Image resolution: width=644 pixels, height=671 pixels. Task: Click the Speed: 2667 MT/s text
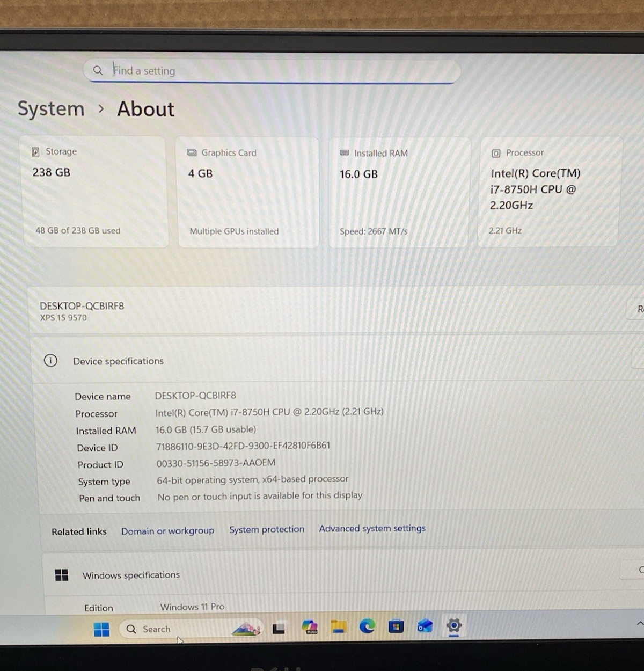coord(374,231)
